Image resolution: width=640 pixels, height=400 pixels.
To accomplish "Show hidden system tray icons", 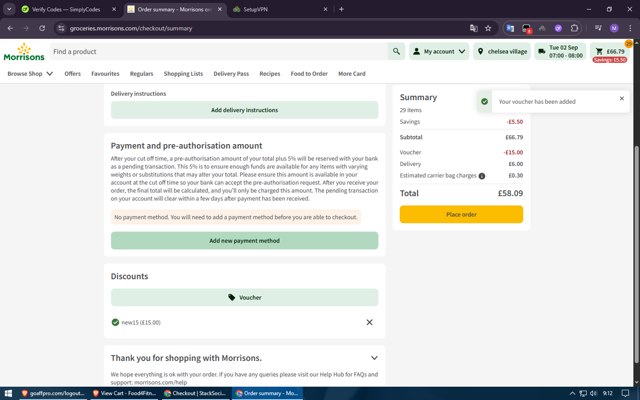I will coord(572,393).
